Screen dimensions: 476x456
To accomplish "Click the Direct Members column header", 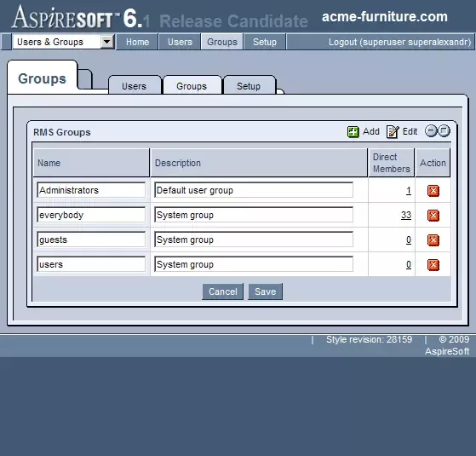I will (392, 163).
